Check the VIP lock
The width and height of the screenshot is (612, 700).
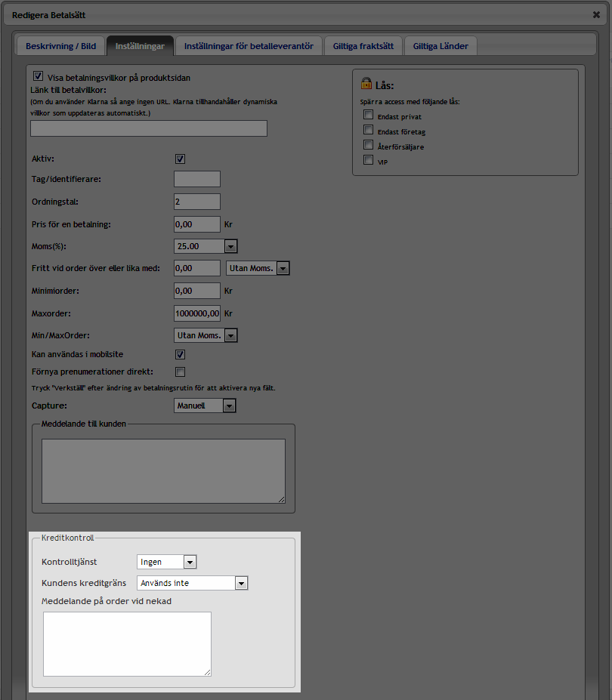368,160
